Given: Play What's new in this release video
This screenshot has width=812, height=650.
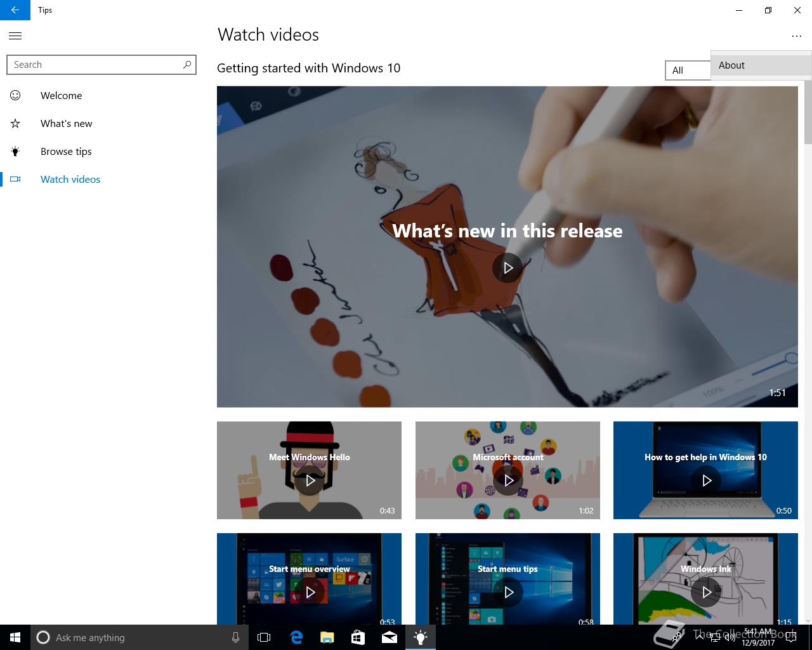Looking at the screenshot, I should click(508, 268).
